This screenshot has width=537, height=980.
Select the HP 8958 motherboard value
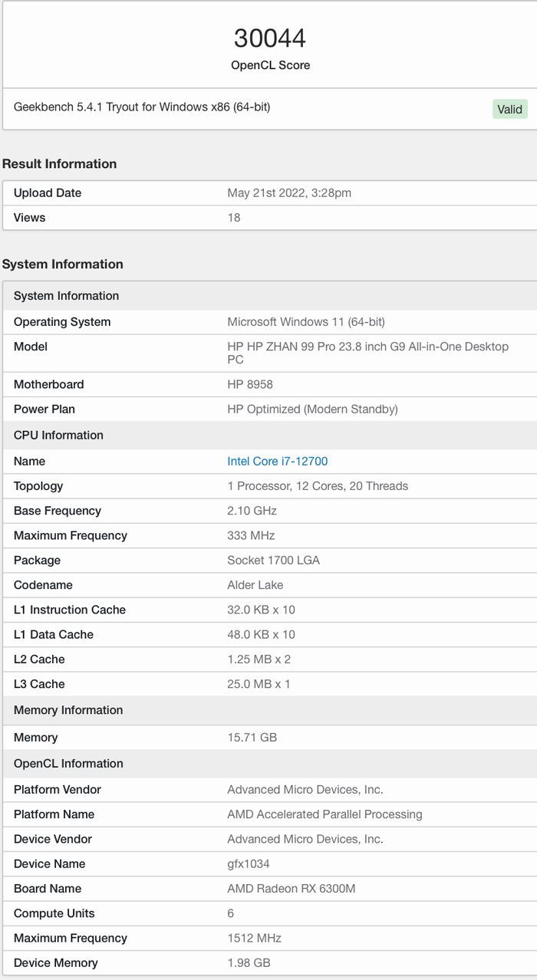click(x=250, y=384)
